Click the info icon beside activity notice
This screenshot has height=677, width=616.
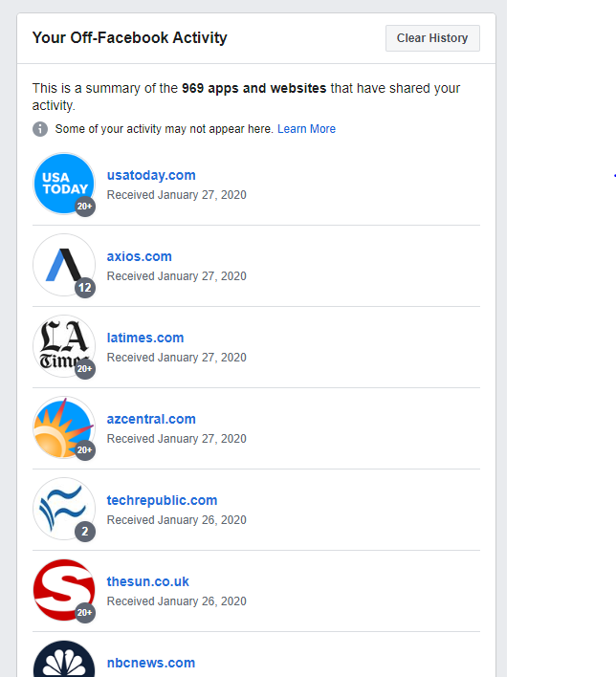pos(40,129)
